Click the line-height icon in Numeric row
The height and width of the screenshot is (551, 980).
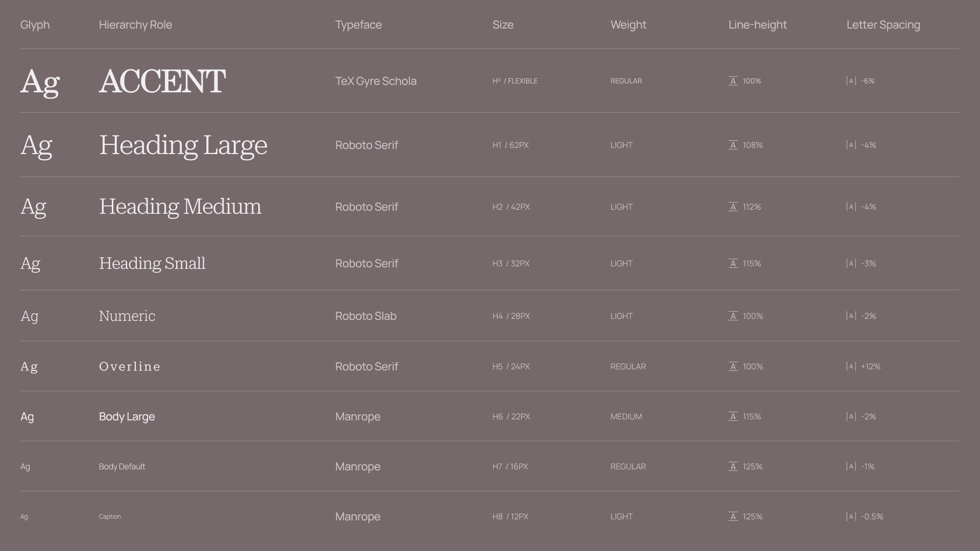(x=733, y=316)
